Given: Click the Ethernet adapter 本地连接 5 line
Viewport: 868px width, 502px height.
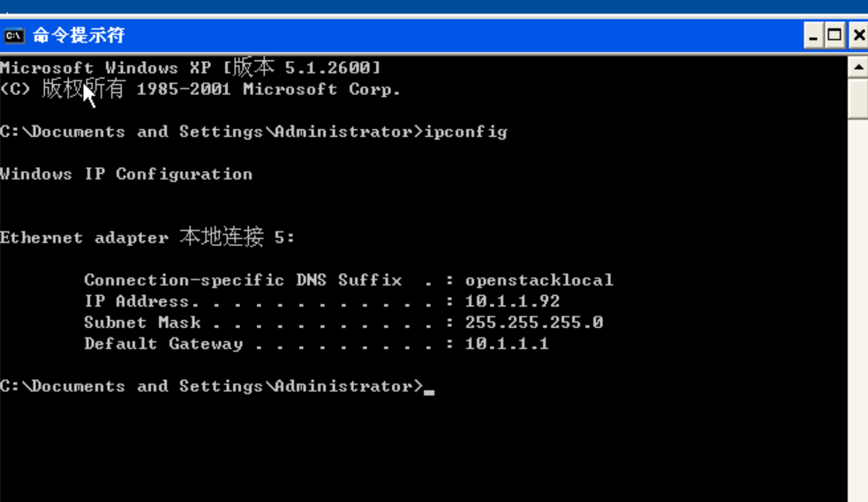Looking at the screenshot, I should (147, 237).
